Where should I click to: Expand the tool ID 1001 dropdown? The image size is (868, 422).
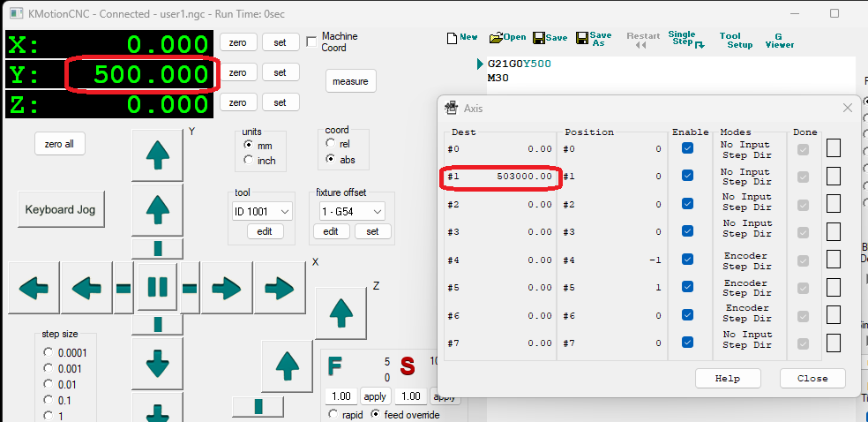tap(262, 211)
